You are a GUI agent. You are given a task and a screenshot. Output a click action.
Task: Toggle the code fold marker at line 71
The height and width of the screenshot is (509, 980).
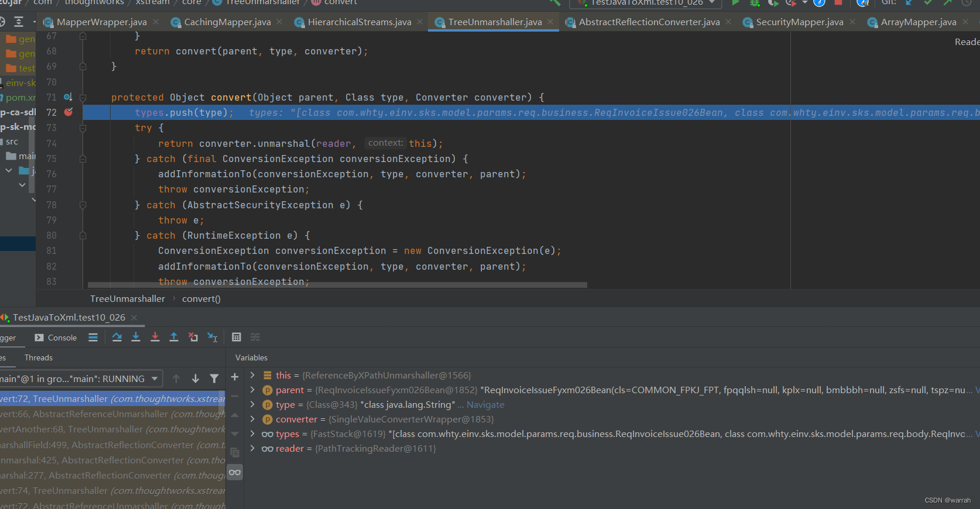83,98
